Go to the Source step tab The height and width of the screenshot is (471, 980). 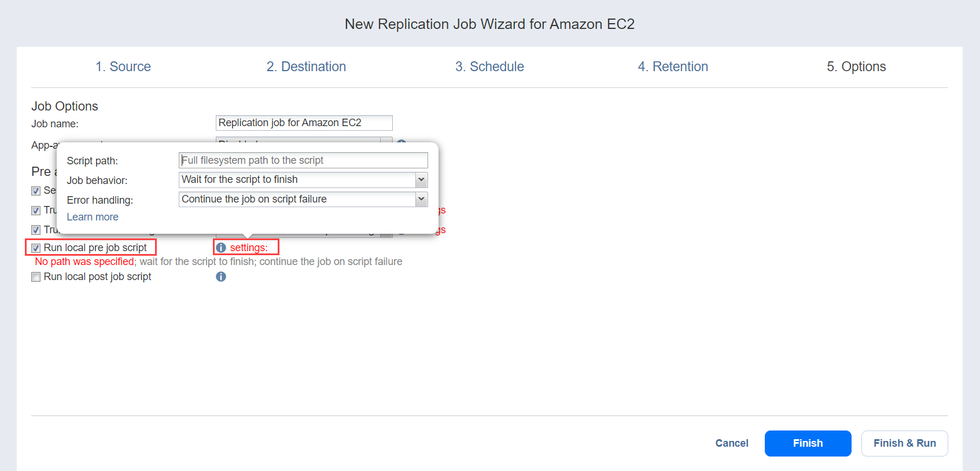click(x=123, y=67)
